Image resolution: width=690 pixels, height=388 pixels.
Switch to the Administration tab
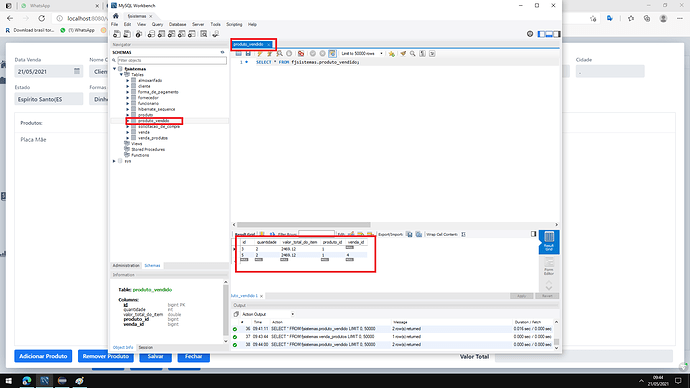pyautogui.click(x=126, y=266)
